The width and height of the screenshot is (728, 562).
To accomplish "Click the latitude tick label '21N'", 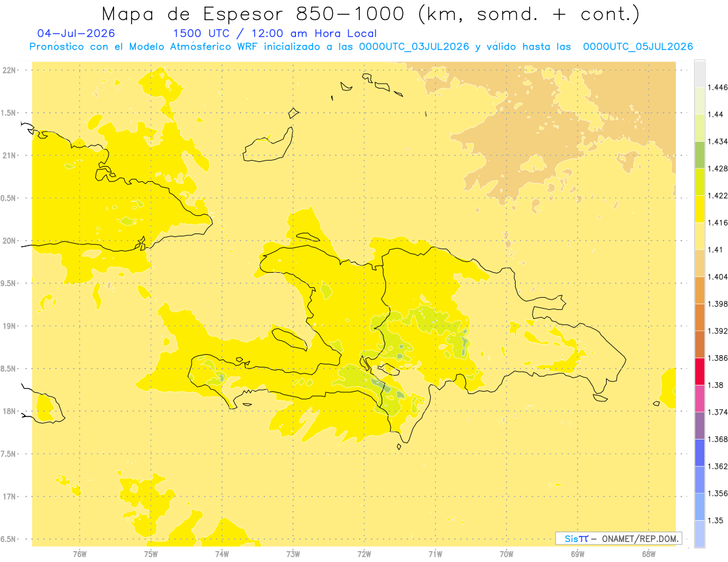I will tap(8, 155).
